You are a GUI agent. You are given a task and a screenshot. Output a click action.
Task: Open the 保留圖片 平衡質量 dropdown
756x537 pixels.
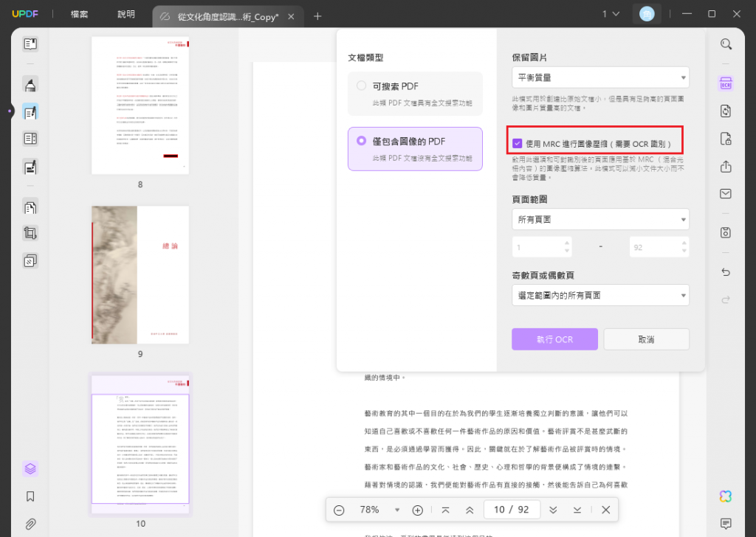[x=600, y=77]
